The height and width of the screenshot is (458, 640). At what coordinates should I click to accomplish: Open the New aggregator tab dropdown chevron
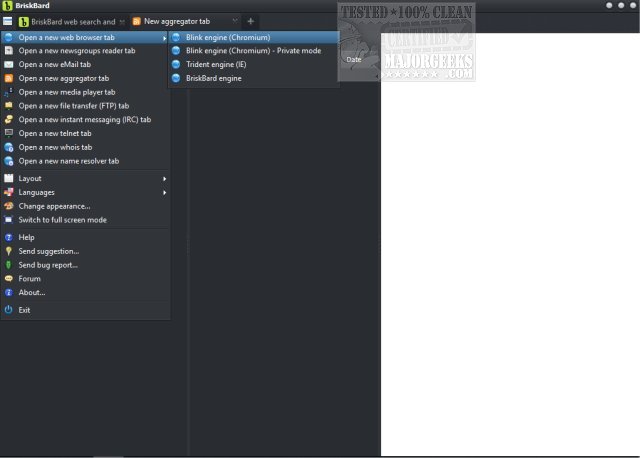[x=235, y=21]
